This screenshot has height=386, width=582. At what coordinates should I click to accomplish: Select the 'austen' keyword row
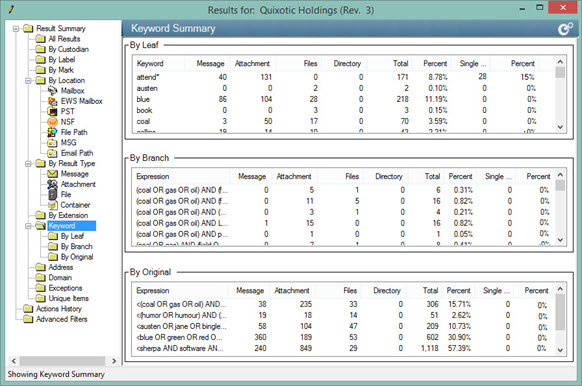click(x=343, y=88)
